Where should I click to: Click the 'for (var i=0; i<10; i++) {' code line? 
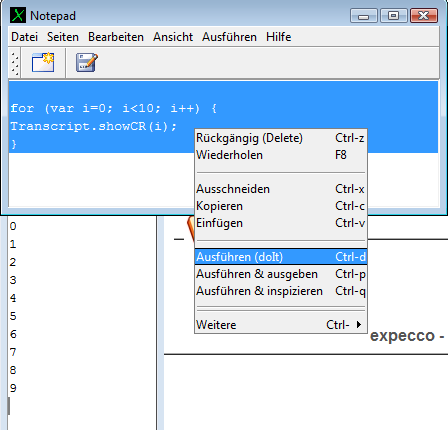click(113, 108)
